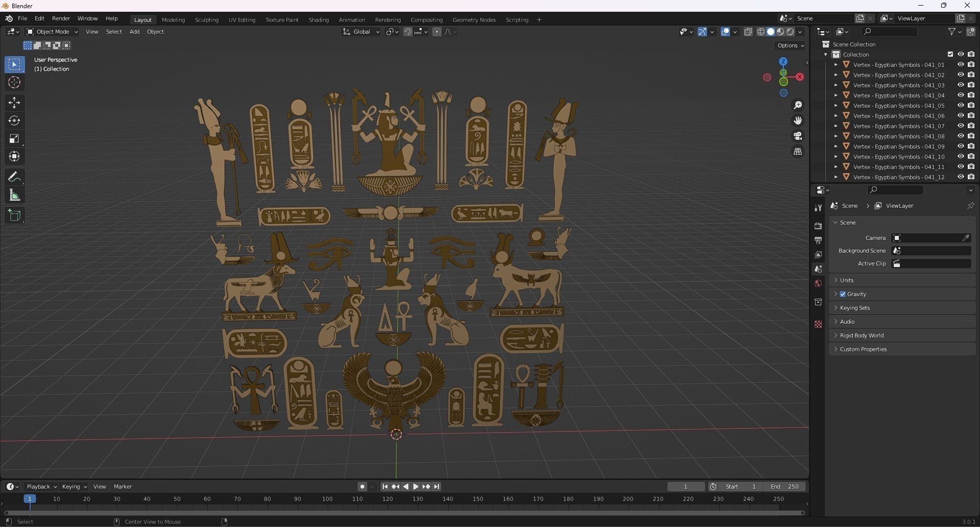Switch to rendered viewport shading
This screenshot has height=531, width=980.
click(790, 32)
